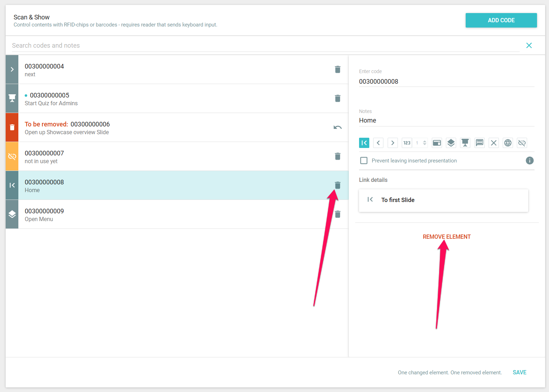The width and height of the screenshot is (549, 392).
Task: Delete code 00300000004 with trash icon
Action: click(x=338, y=70)
